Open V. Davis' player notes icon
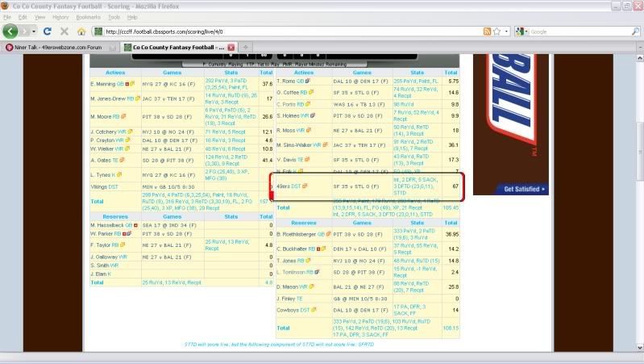 coord(307,160)
